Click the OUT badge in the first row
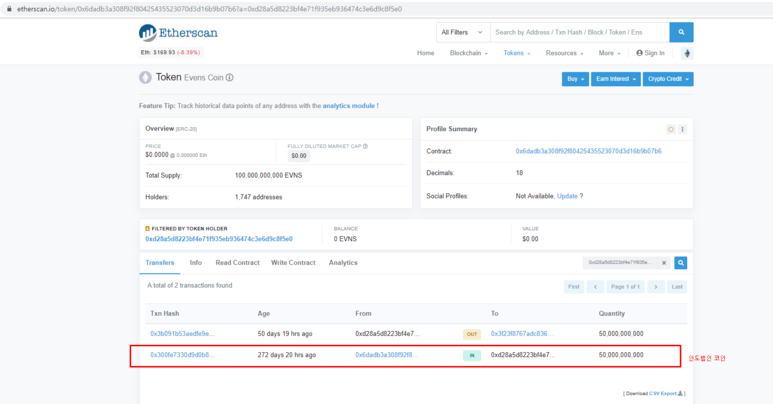Image resolution: width=773 pixels, height=404 pixels. pos(472,334)
